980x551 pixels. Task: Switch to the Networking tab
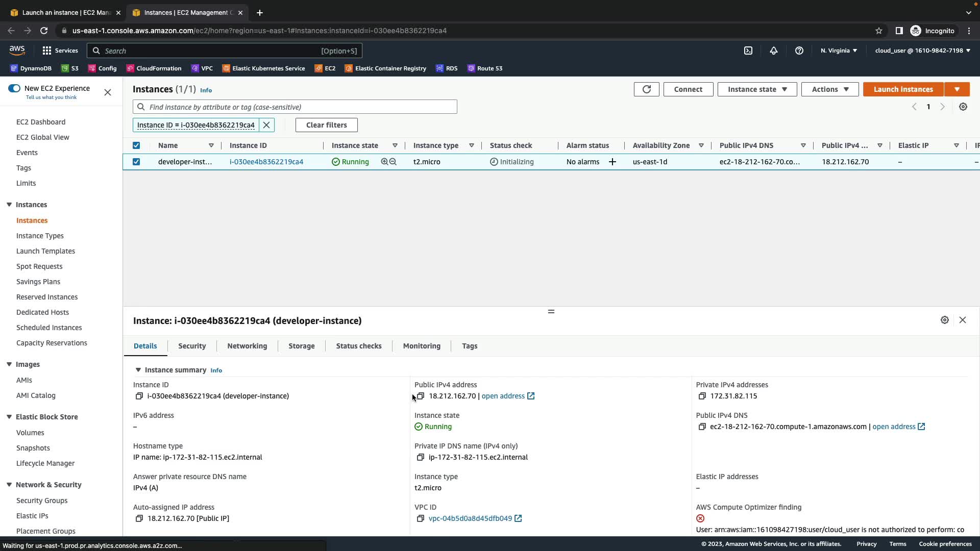coord(247,346)
